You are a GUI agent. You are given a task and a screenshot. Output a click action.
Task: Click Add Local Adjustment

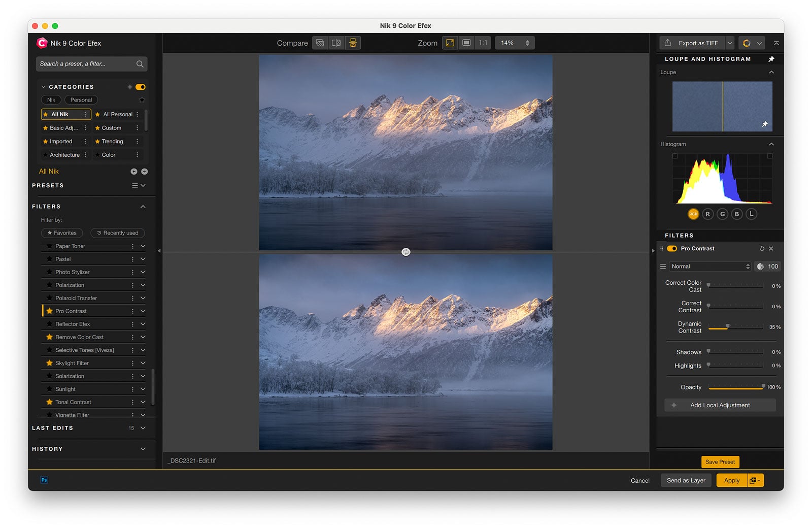click(x=720, y=406)
